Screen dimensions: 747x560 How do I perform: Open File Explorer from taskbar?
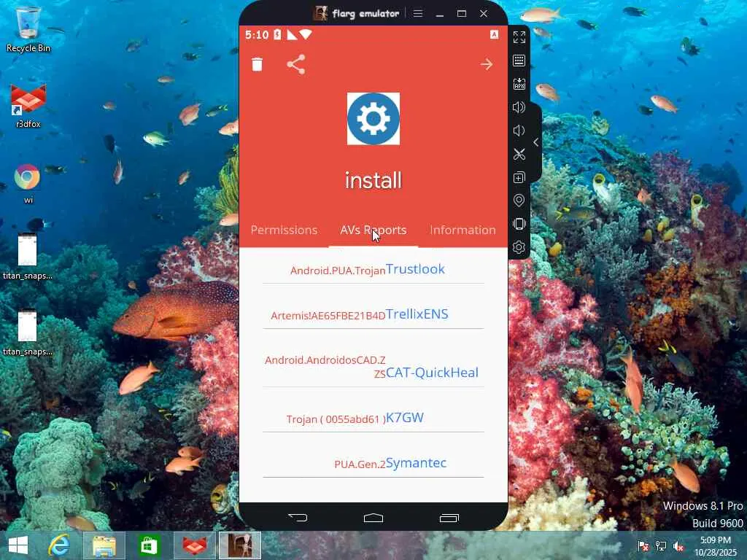coord(104,545)
